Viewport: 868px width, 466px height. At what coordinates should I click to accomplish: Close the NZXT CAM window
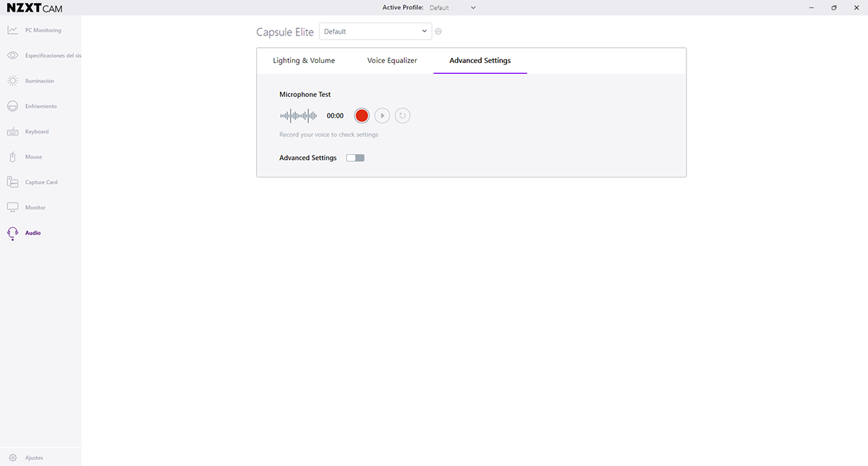pos(856,8)
